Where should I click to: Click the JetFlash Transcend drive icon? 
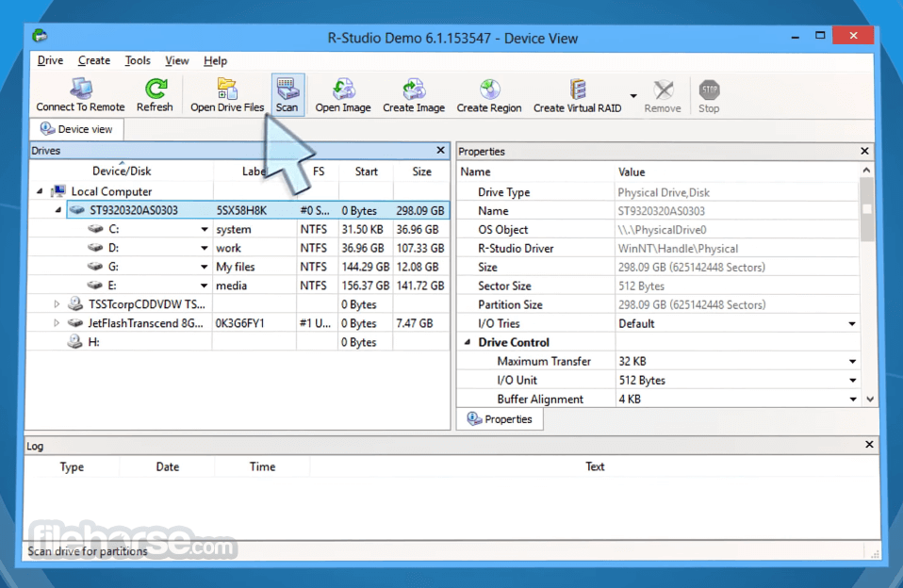(74, 322)
